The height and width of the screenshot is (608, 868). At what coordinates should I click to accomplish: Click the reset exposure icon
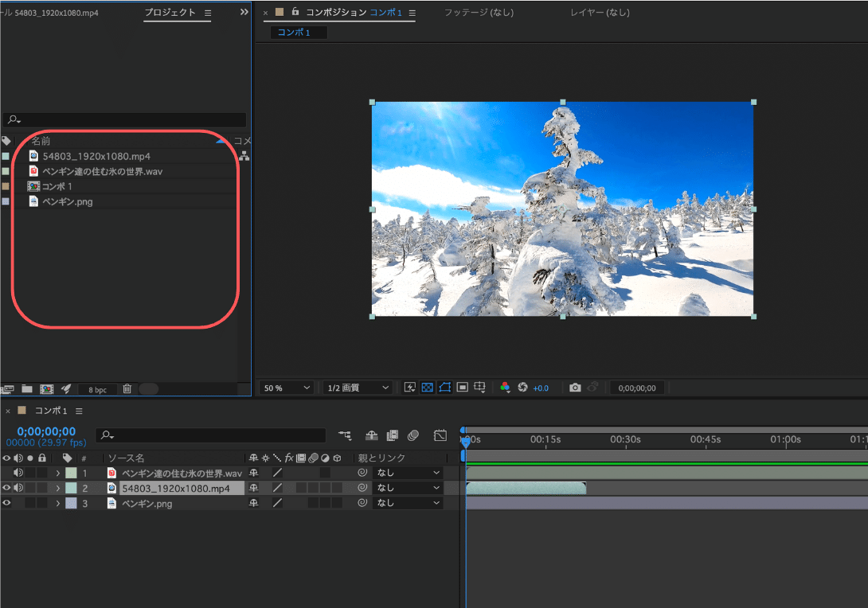click(522, 388)
